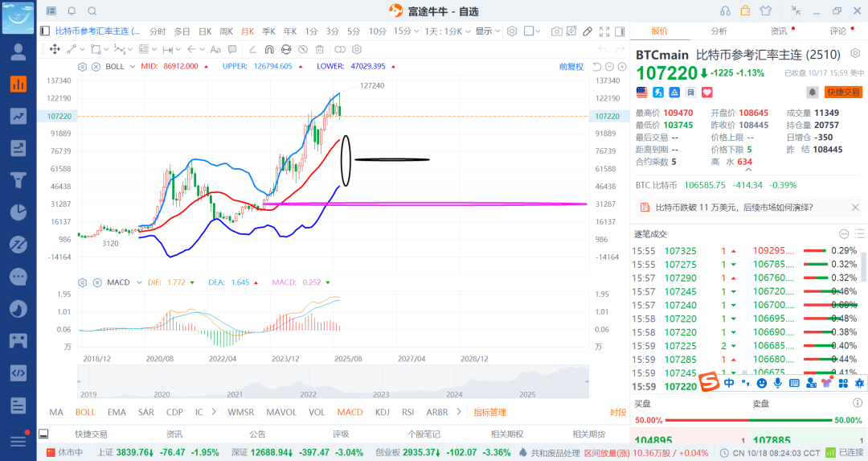The image size is (868, 461).
Task: Select the 日K period tab
Action: [205, 31]
